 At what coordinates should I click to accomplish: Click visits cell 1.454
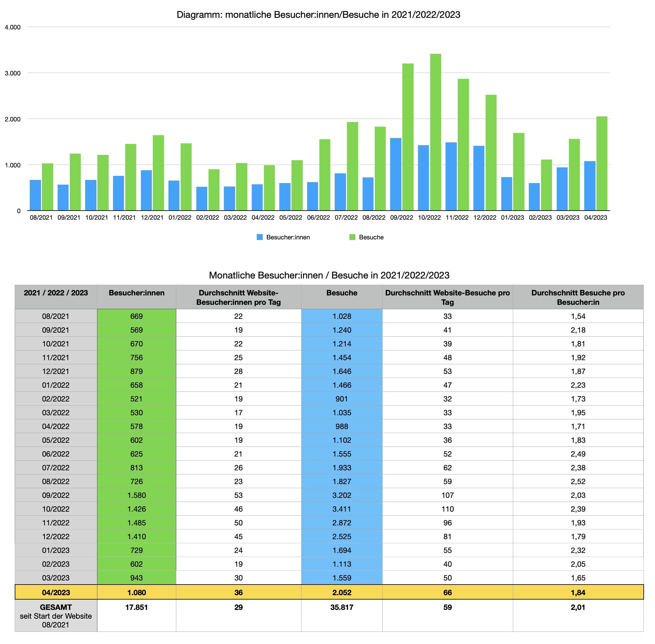[342, 357]
